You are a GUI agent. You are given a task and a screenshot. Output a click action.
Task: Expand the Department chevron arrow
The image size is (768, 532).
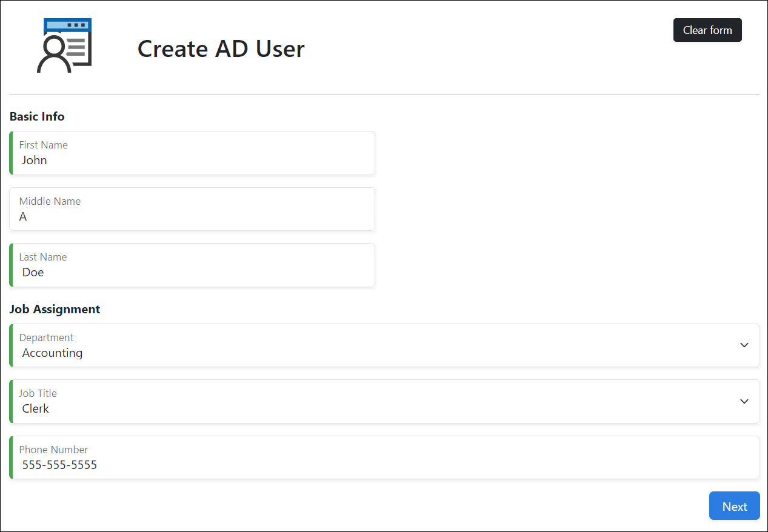(x=744, y=345)
